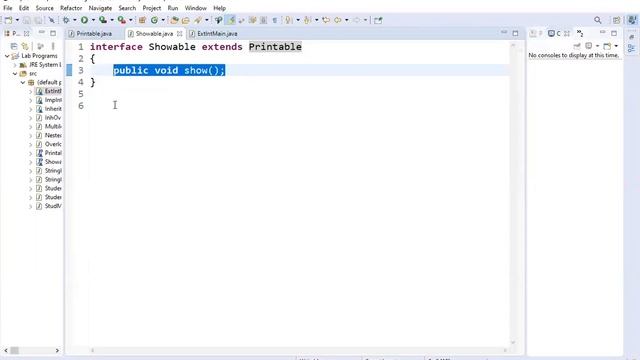Click the New file wizard icon
The height and width of the screenshot is (360, 640).
tap(8, 20)
